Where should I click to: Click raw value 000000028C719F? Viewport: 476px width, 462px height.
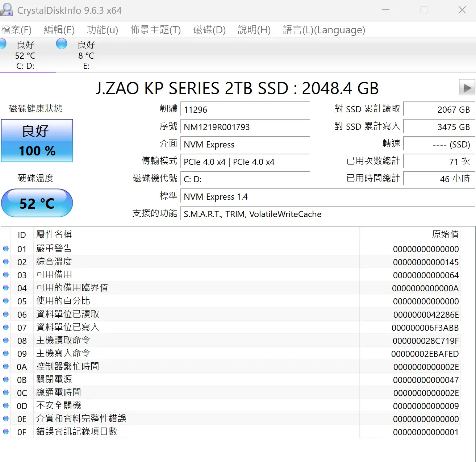pyautogui.click(x=426, y=341)
